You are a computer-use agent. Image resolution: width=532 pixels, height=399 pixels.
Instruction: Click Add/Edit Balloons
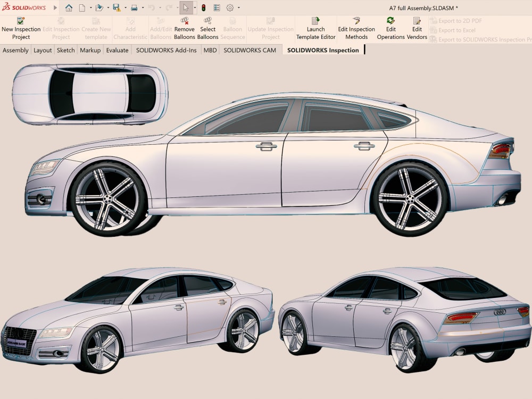click(161, 29)
